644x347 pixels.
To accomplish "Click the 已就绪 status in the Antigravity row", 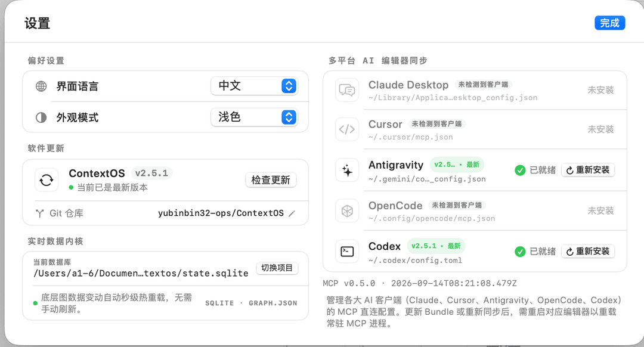I will point(543,170).
